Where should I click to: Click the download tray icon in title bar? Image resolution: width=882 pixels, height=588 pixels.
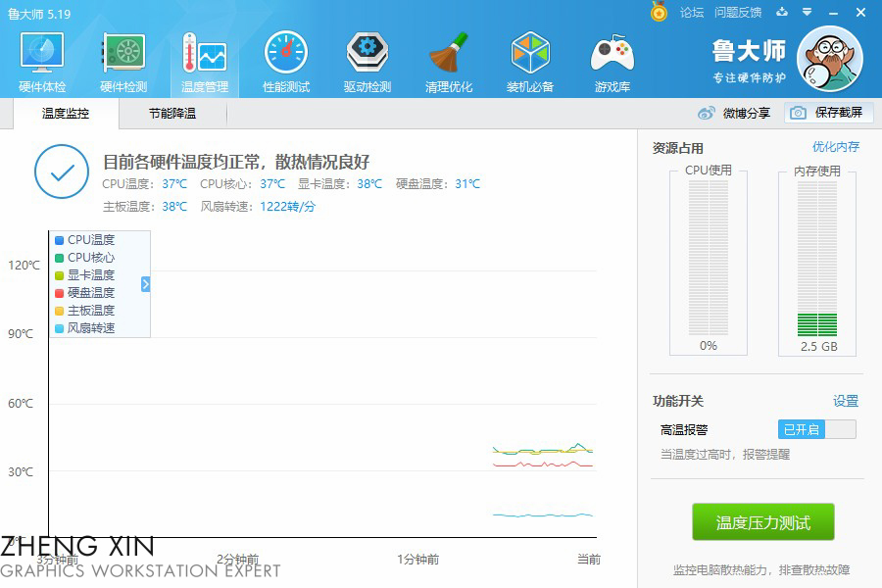coord(782,12)
